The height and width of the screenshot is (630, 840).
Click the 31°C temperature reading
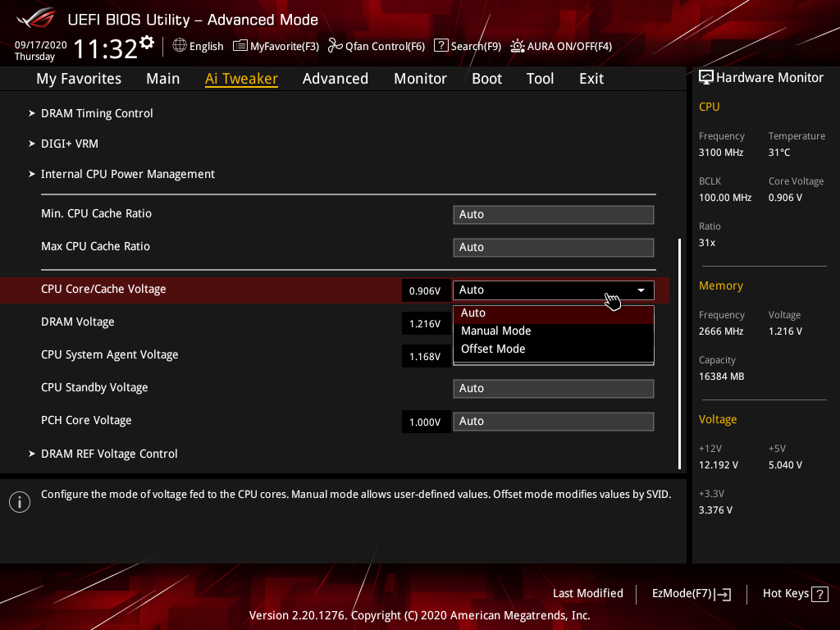[x=779, y=153]
